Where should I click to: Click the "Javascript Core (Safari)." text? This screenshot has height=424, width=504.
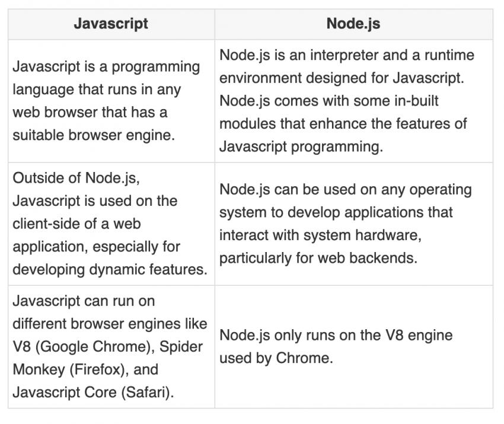[x=93, y=392]
